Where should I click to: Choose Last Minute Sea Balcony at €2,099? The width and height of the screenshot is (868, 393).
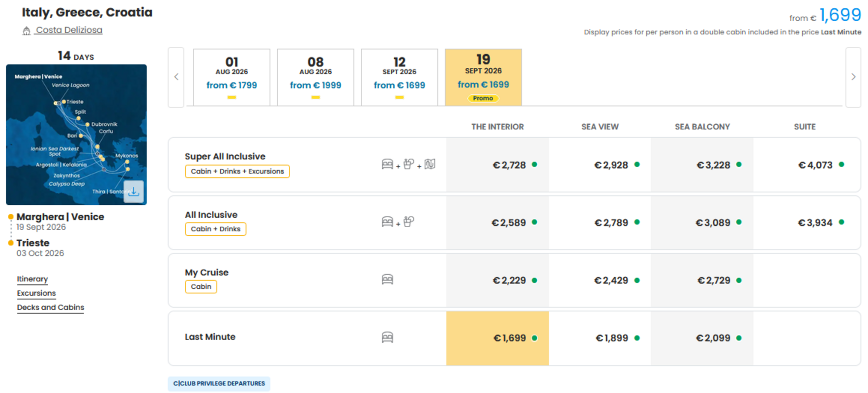point(702,338)
